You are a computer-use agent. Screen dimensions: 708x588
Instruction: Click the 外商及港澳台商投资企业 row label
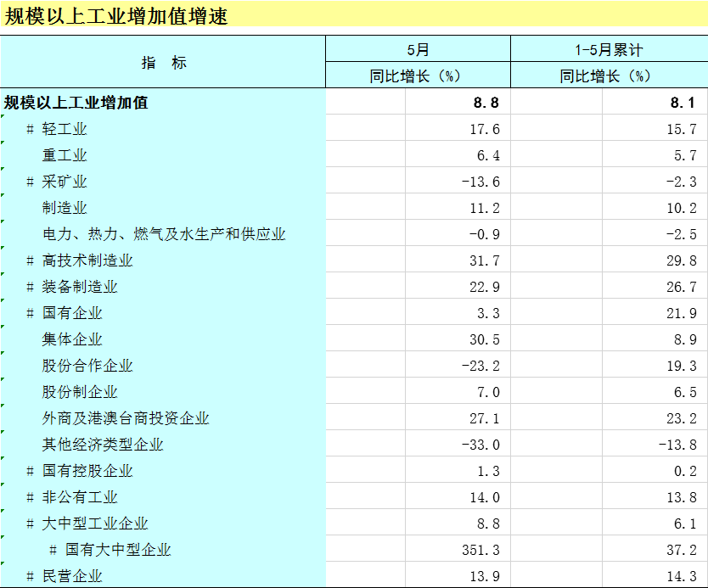[x=126, y=418]
